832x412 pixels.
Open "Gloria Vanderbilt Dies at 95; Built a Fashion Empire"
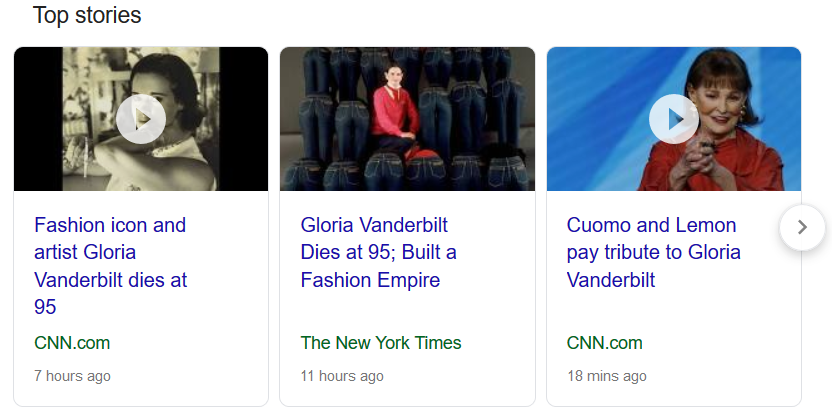tap(378, 252)
